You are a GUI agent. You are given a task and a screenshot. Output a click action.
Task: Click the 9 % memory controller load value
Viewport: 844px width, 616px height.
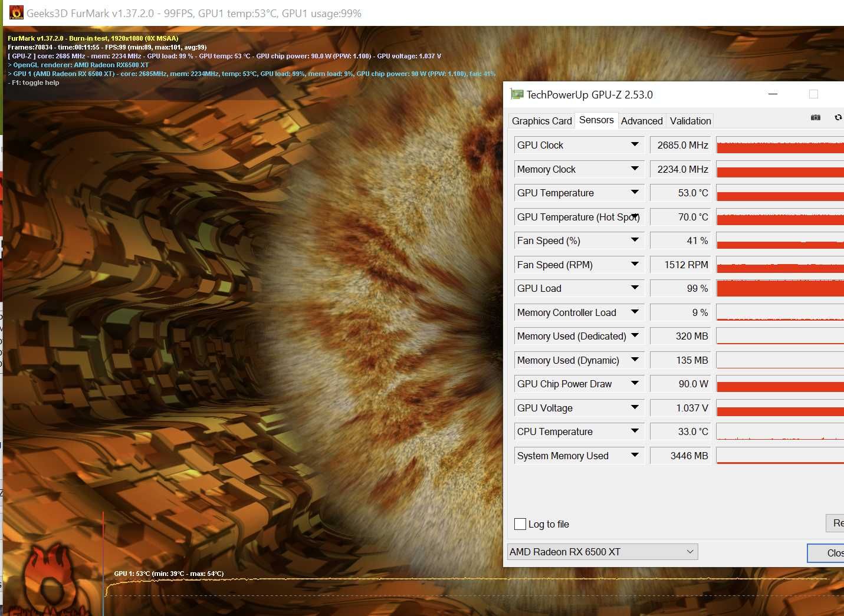pos(679,312)
